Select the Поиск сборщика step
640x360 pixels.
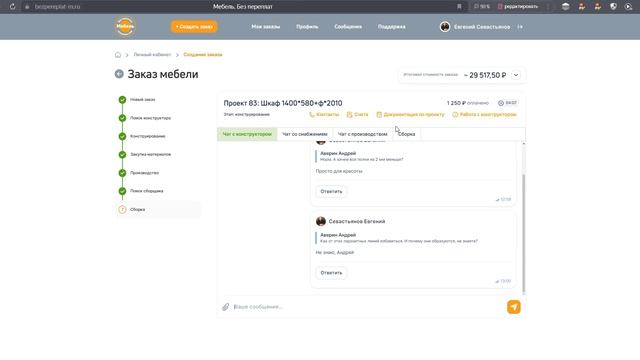point(147,191)
